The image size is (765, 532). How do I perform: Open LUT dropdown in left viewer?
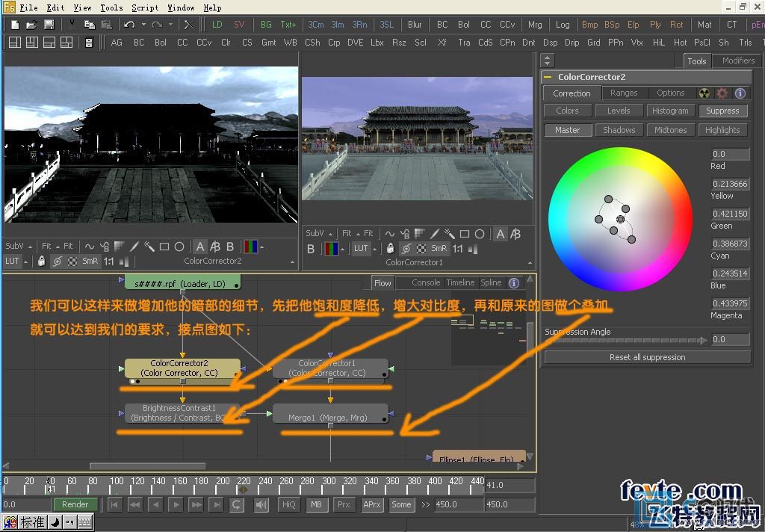(x=16, y=261)
